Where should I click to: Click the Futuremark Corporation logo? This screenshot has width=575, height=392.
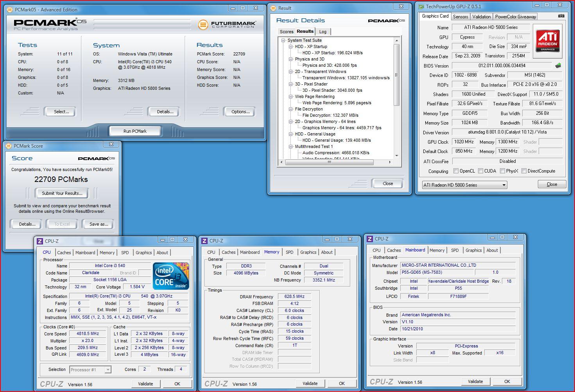pyautogui.click(x=227, y=25)
